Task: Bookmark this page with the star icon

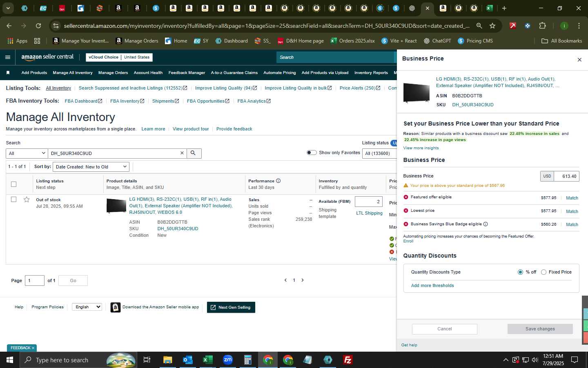Action: coord(492,26)
